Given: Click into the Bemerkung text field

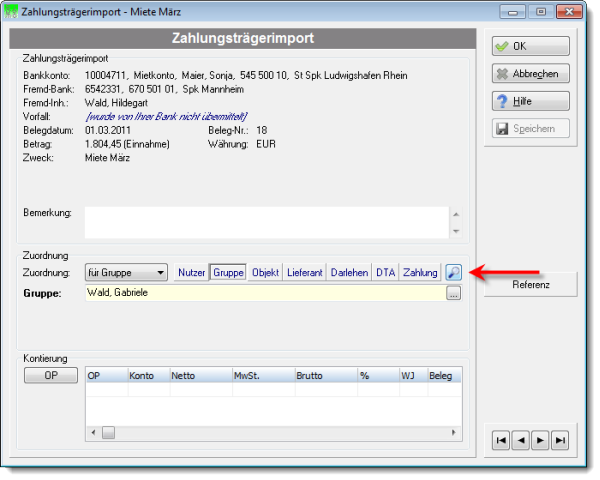Looking at the screenshot, I should click(267, 222).
